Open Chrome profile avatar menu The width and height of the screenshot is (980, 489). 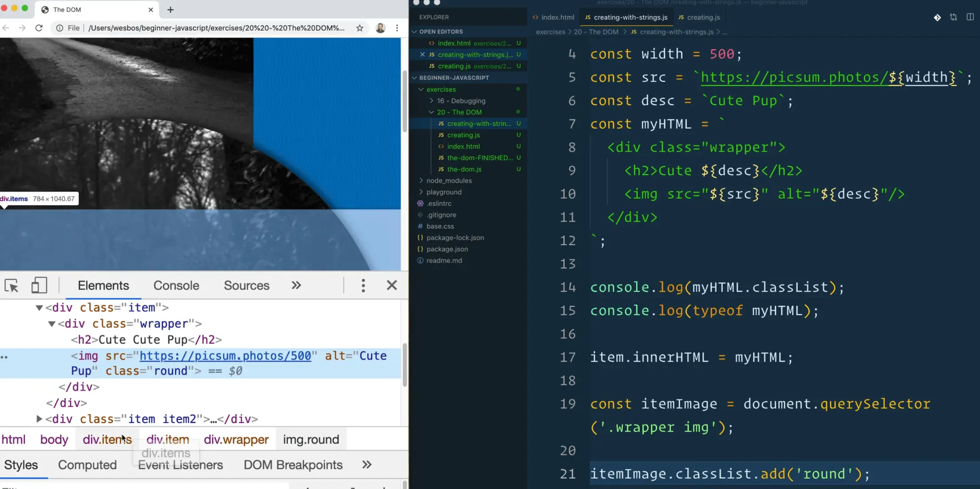380,28
